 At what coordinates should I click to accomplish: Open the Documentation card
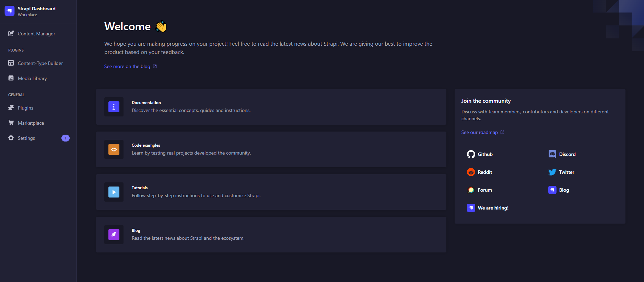[271, 107]
